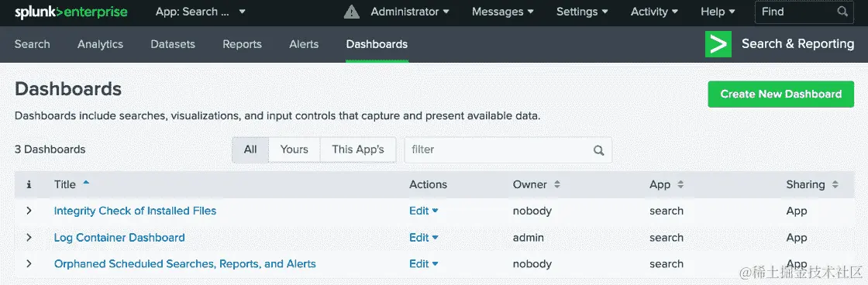Show only Yours dashboards
This screenshot has height=285, width=868.
[x=294, y=149]
